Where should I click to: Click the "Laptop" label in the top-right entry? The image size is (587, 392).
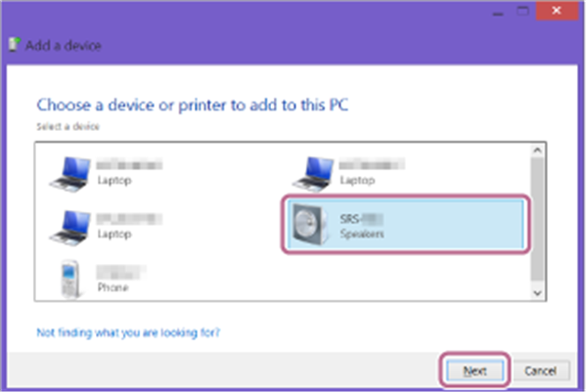[356, 181]
